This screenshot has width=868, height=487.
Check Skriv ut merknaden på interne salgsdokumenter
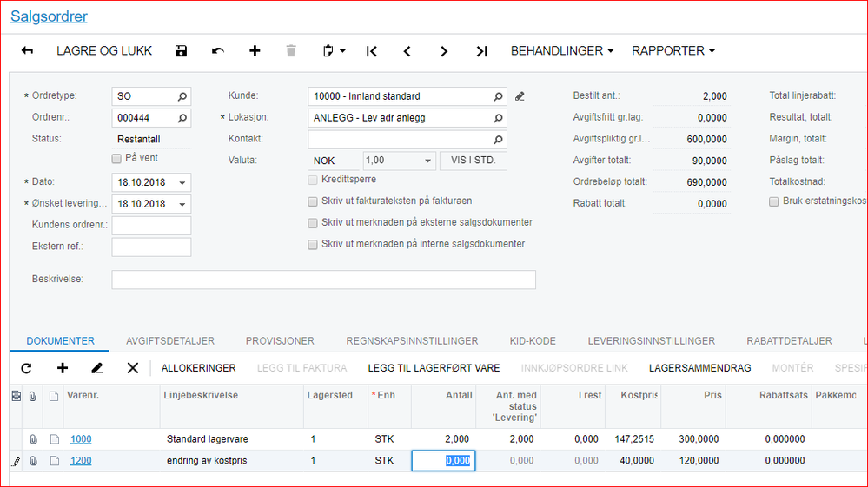pyautogui.click(x=313, y=245)
